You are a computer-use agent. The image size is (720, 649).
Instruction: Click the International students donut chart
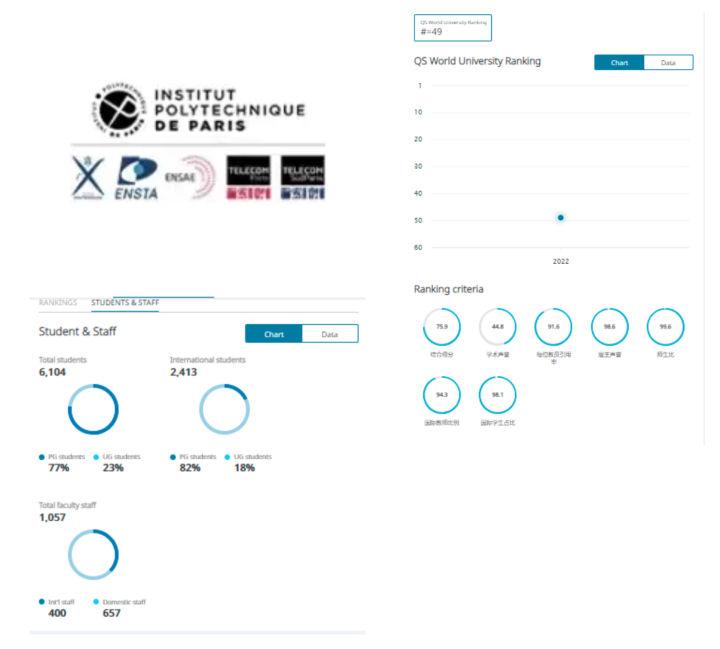click(225, 409)
